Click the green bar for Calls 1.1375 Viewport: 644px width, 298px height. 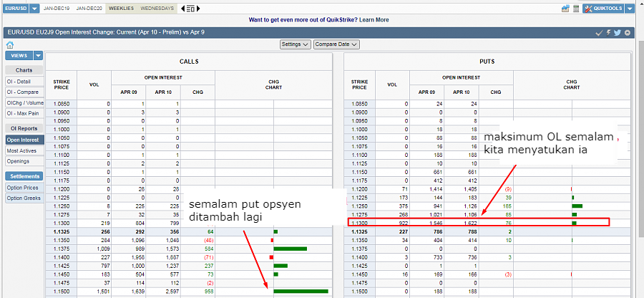coord(291,249)
